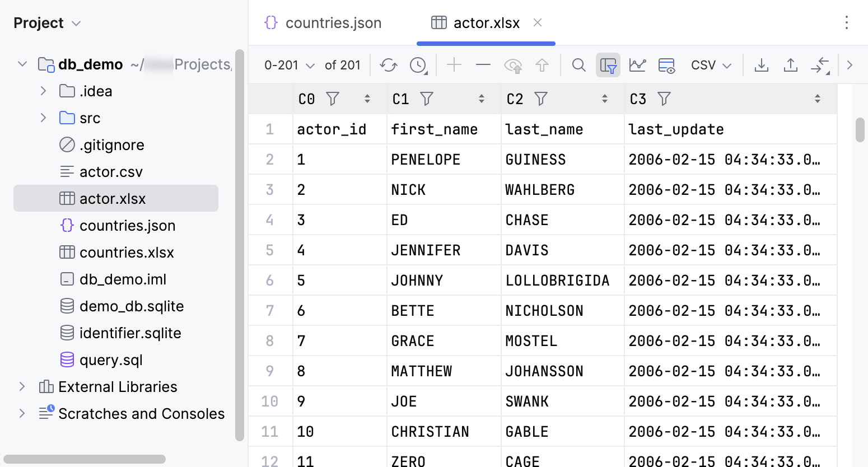
Task: Sort the last_name column
Action: pos(605,99)
